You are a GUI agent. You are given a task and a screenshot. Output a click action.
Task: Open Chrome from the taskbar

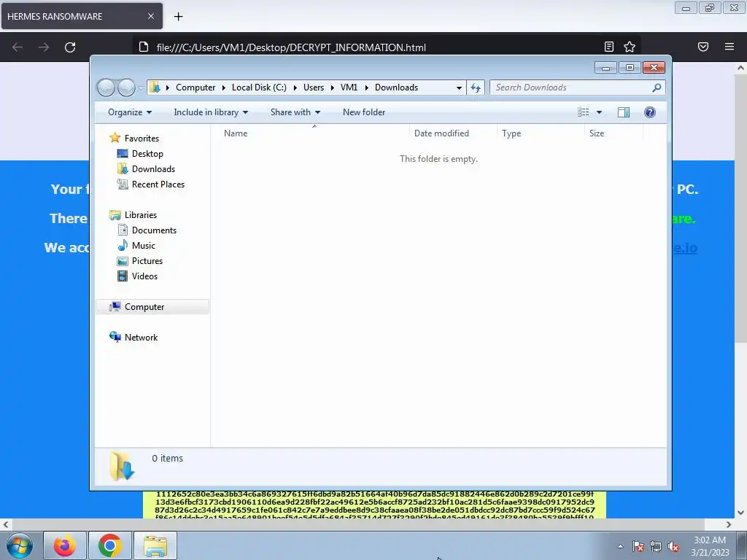click(x=109, y=545)
